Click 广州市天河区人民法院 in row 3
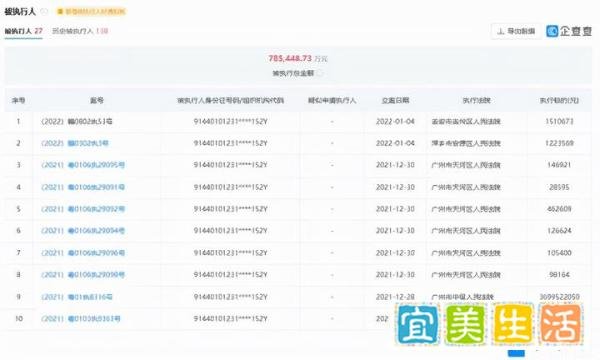 [466, 165]
